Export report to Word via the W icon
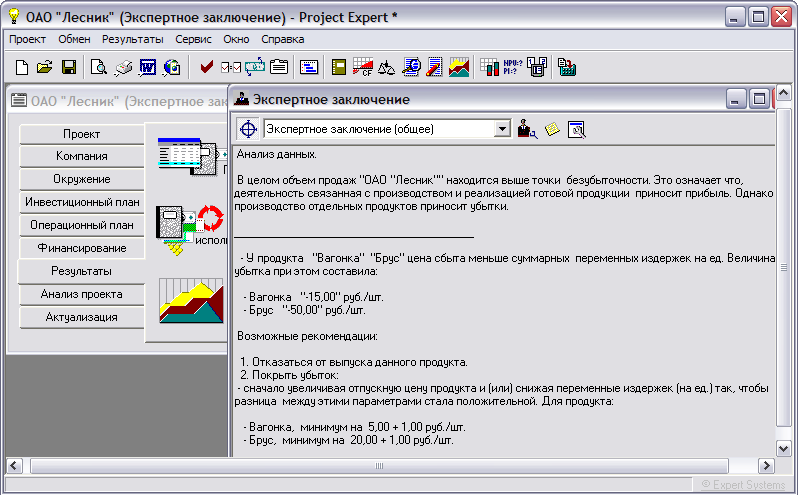Screen dimensions: 798x495 (x=148, y=67)
